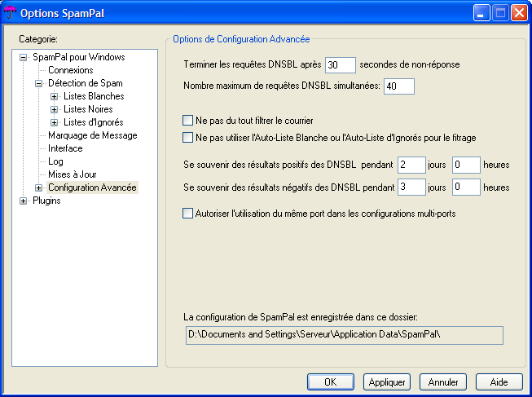Minimize the Options SpamPal window
Screen dimensions: 532x397
(481, 13)
